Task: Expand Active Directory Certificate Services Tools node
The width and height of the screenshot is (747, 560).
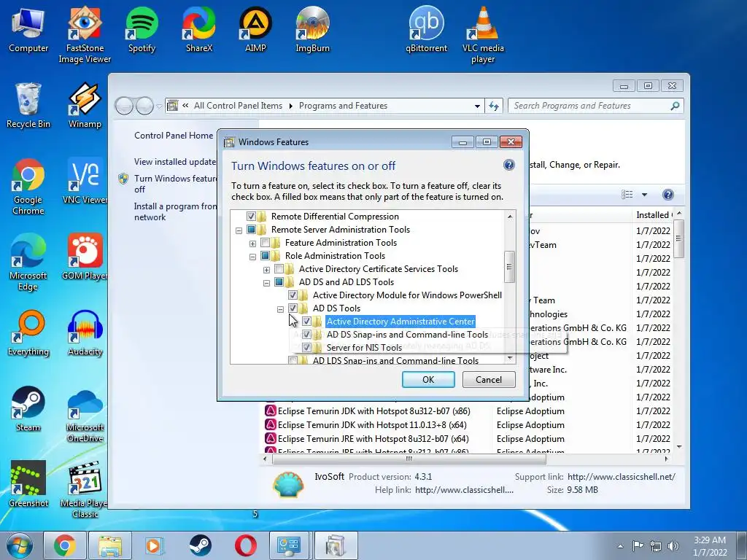Action: click(266, 270)
